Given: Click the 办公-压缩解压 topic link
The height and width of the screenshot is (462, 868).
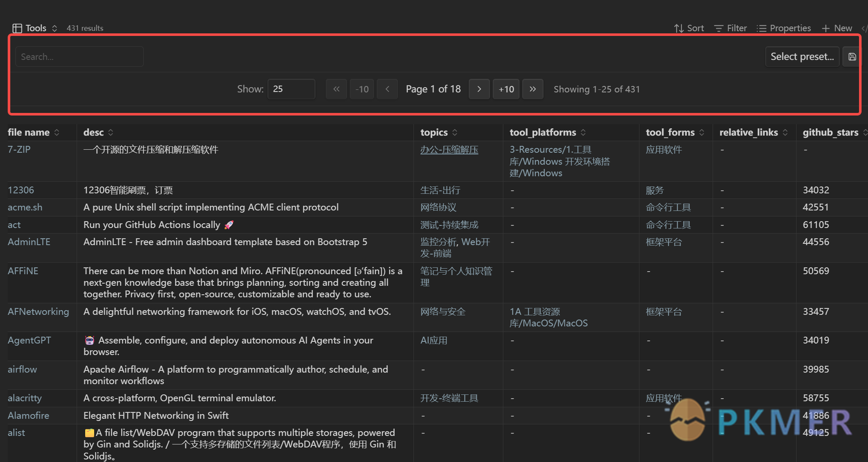Looking at the screenshot, I should click(x=449, y=150).
